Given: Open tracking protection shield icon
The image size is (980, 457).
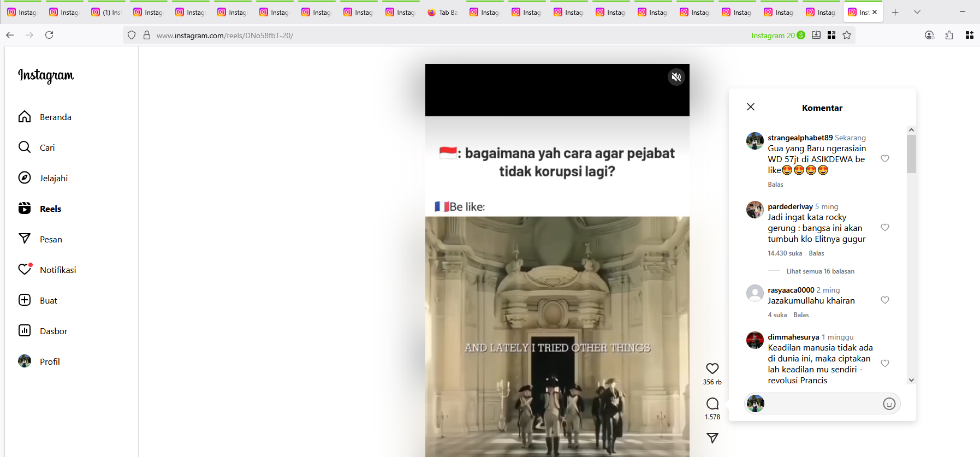Looking at the screenshot, I should 132,35.
